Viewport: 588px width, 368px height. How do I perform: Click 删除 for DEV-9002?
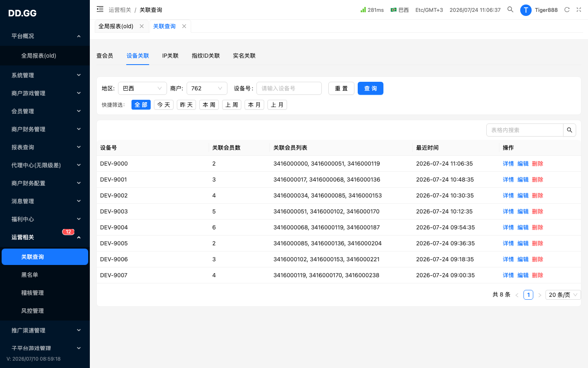tap(538, 195)
